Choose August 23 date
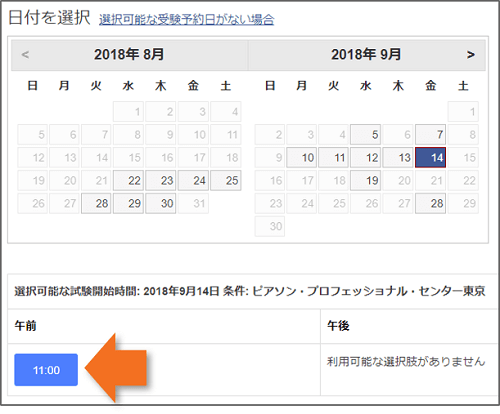The image size is (500, 414). [x=161, y=180]
